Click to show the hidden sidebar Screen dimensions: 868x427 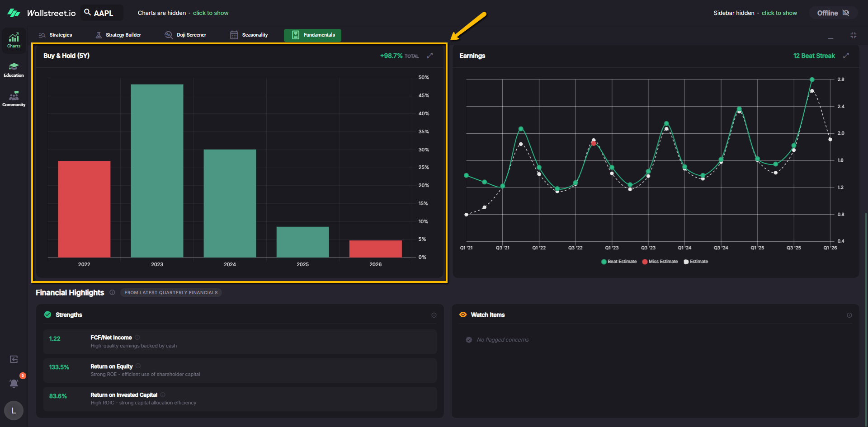coord(779,13)
